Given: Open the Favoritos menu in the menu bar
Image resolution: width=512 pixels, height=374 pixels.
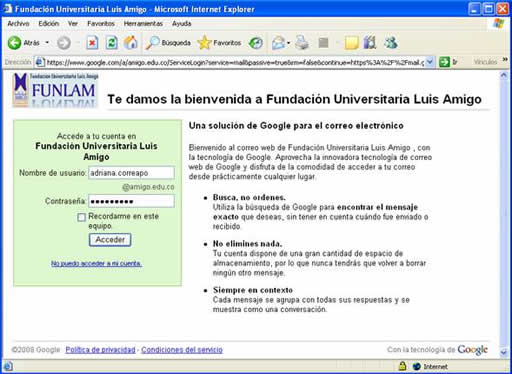Looking at the screenshot, I should (x=101, y=23).
